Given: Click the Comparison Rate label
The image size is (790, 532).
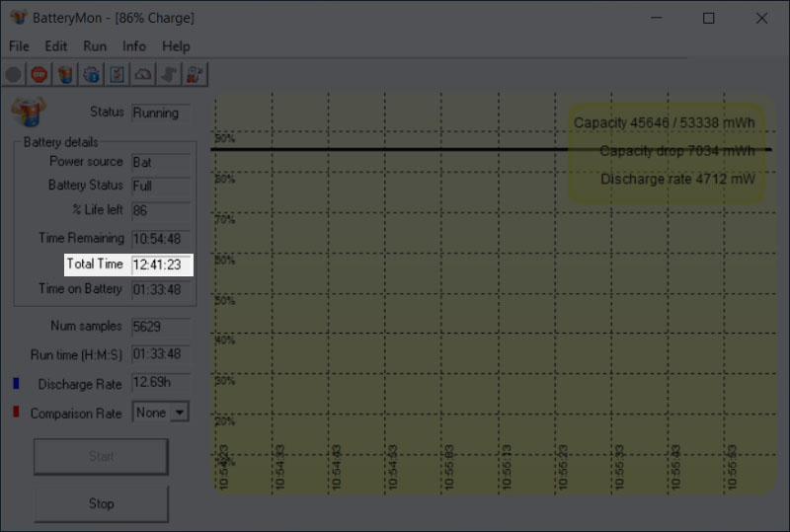Looking at the screenshot, I should [x=76, y=414].
